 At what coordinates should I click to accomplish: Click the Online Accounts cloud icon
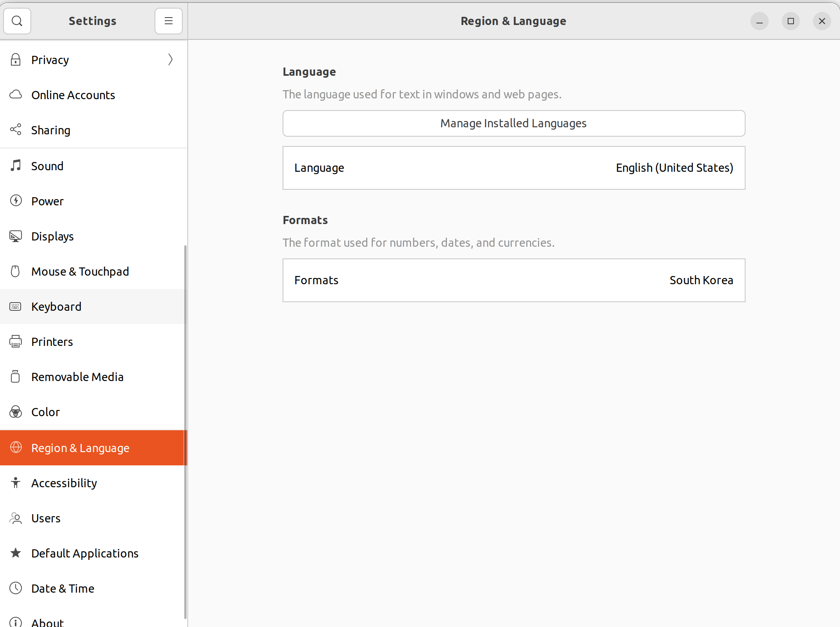click(16, 95)
